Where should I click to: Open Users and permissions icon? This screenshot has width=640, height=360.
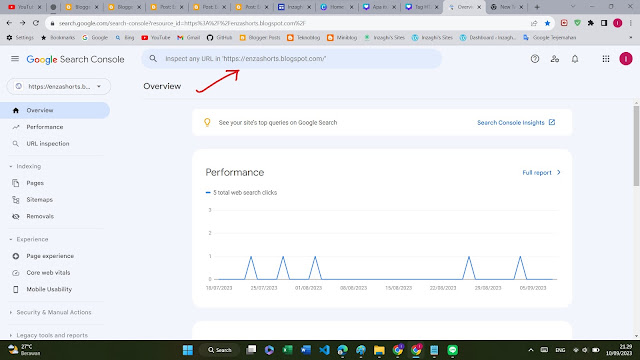click(x=555, y=59)
